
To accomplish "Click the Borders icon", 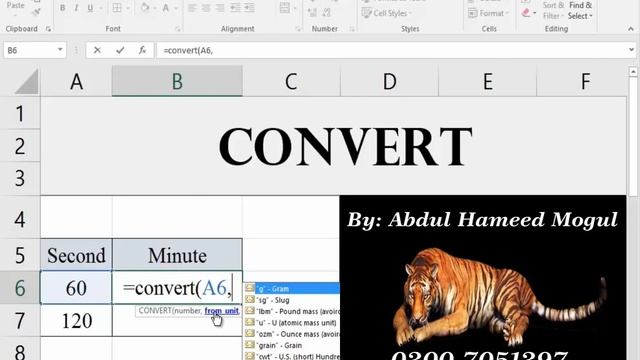I will 117,8.
